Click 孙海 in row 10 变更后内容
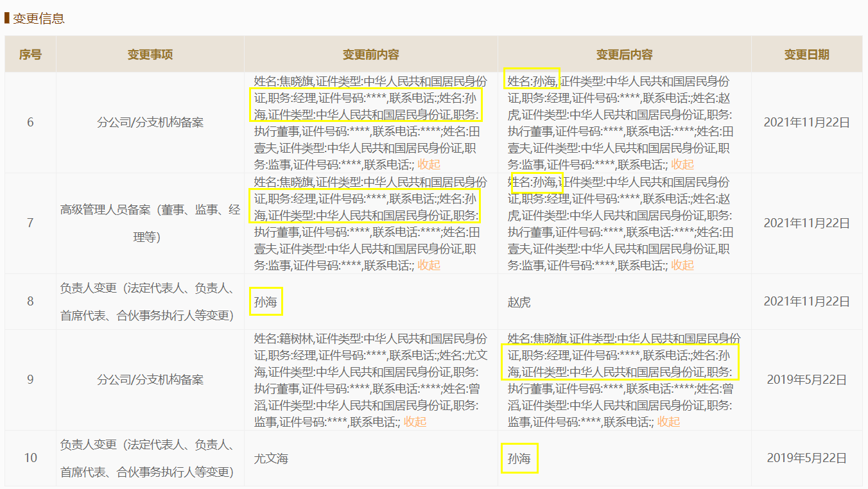 [519, 458]
